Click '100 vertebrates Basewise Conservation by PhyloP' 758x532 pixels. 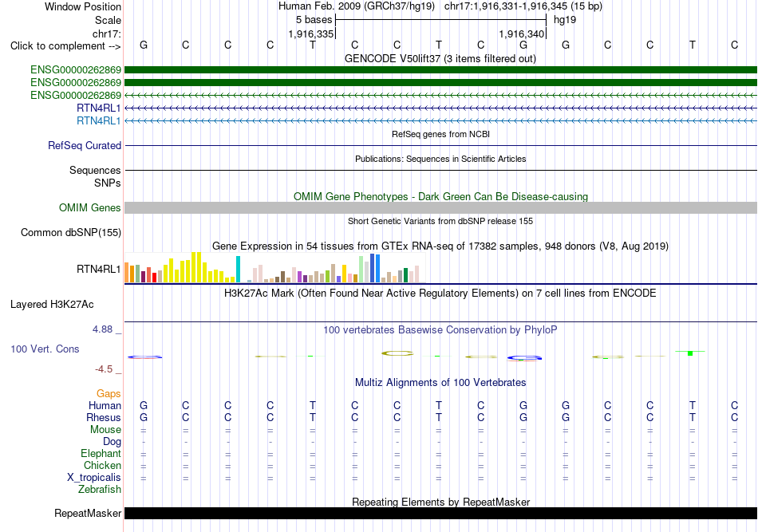point(440,330)
